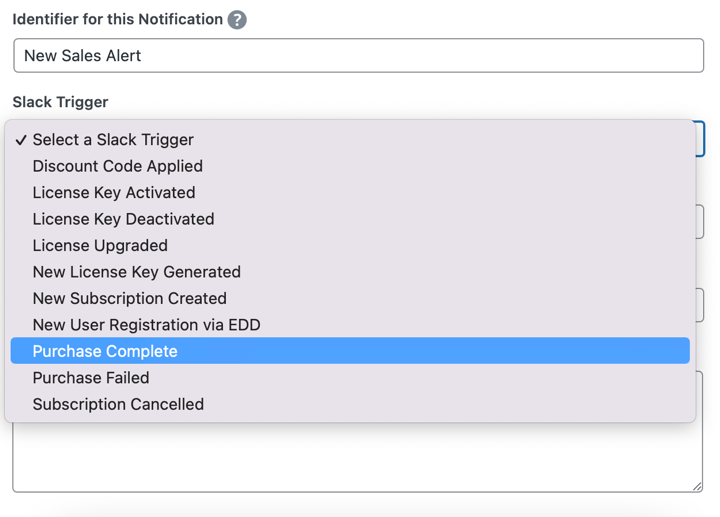
Task: Pick New Subscription Created trigger
Action: [129, 299]
